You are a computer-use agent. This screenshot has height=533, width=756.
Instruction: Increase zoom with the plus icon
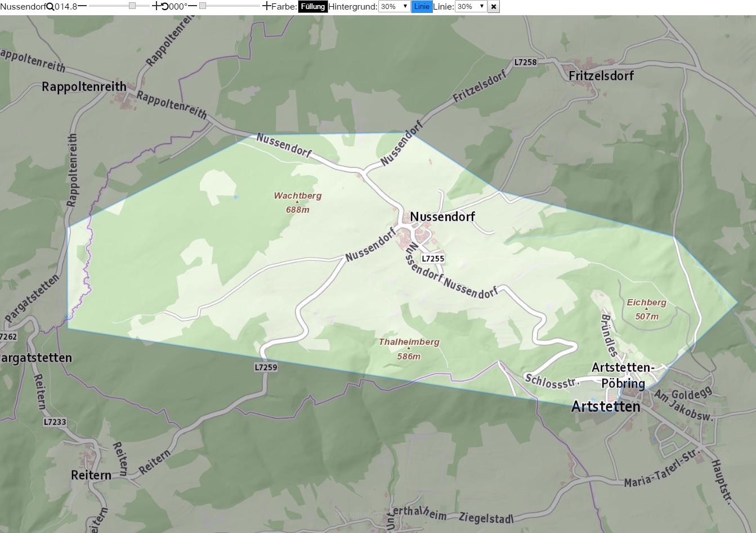point(156,6)
